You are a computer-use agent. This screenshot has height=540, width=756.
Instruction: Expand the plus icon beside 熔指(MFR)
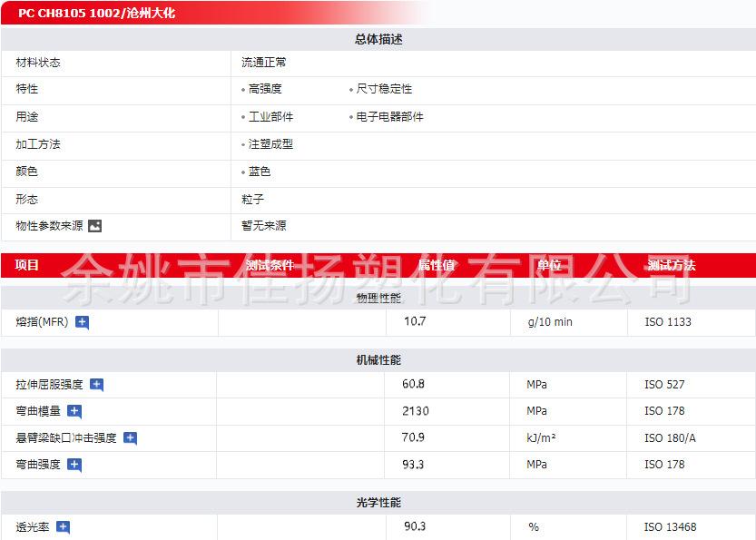tap(82, 322)
